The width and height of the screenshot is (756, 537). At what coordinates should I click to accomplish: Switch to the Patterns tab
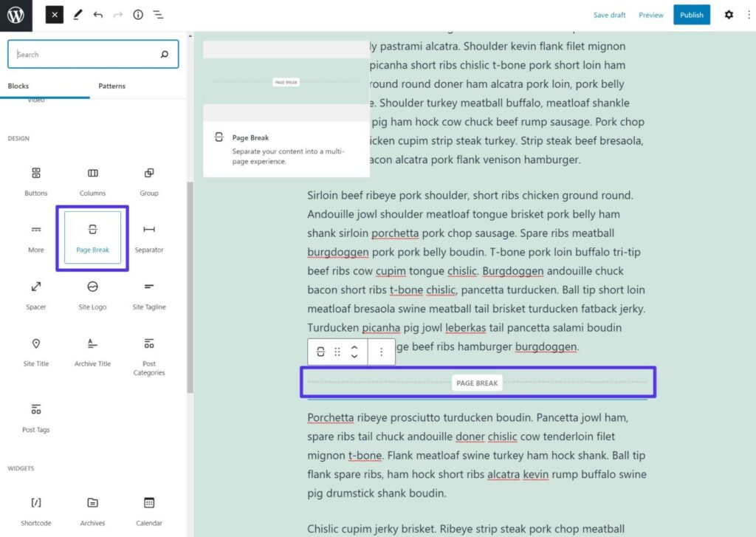[111, 86]
